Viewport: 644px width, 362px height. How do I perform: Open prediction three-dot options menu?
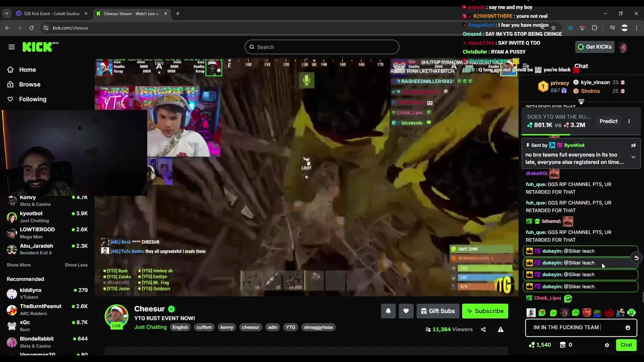[x=629, y=121]
